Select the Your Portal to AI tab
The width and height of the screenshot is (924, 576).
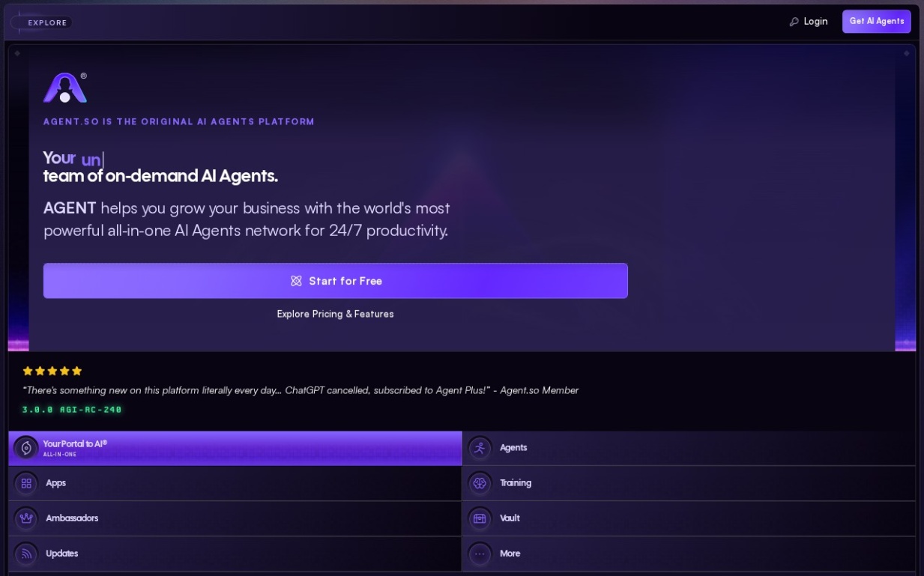pos(235,448)
